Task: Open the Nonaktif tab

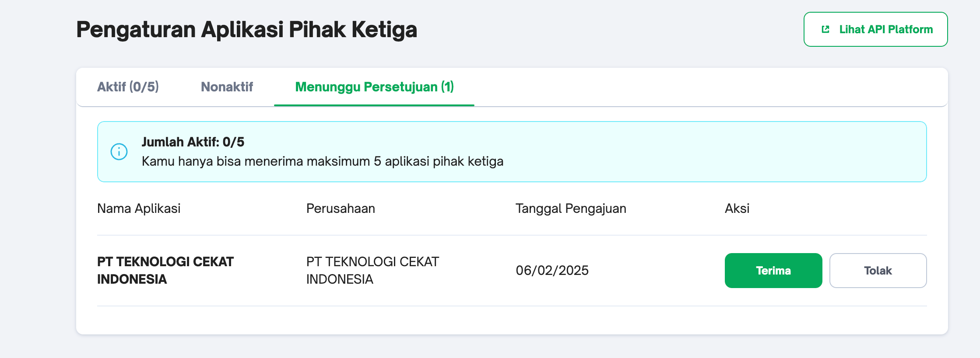Action: 227,87
